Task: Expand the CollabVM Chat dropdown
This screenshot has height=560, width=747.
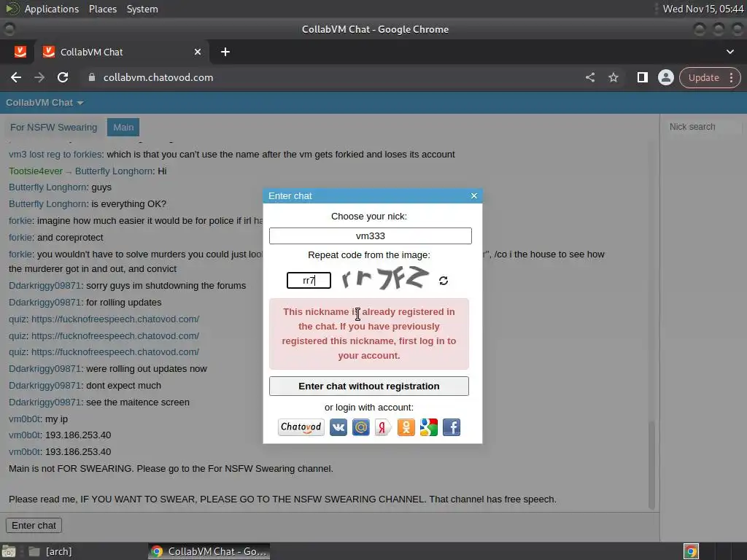Action: coord(44,103)
